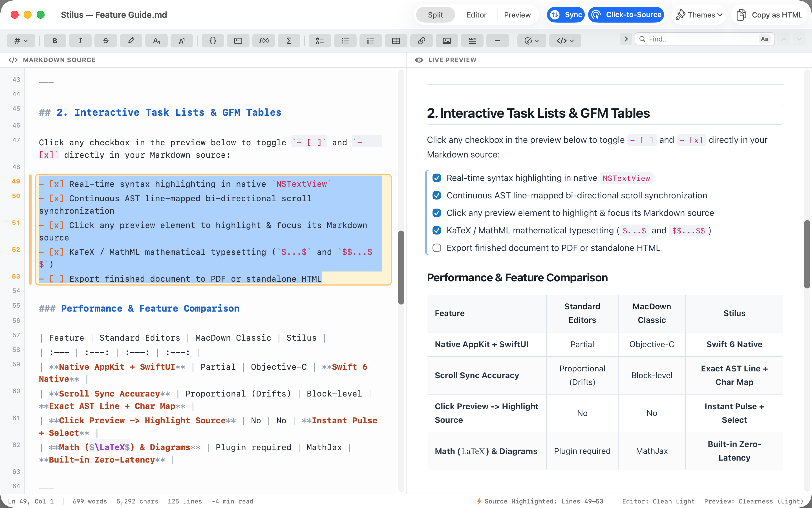Click the Source Highlighted: Lines 49–53 status
The image size is (812, 508).
[540, 501]
